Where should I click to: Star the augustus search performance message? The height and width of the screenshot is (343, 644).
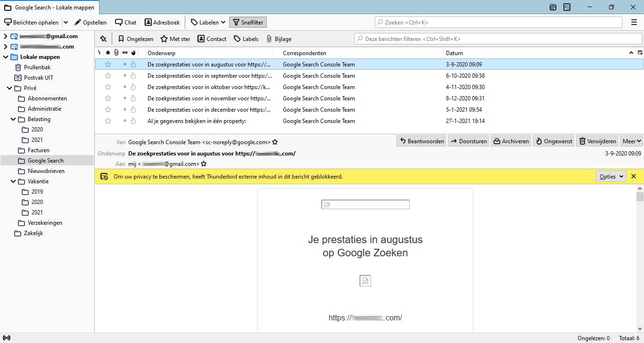pyautogui.click(x=108, y=65)
